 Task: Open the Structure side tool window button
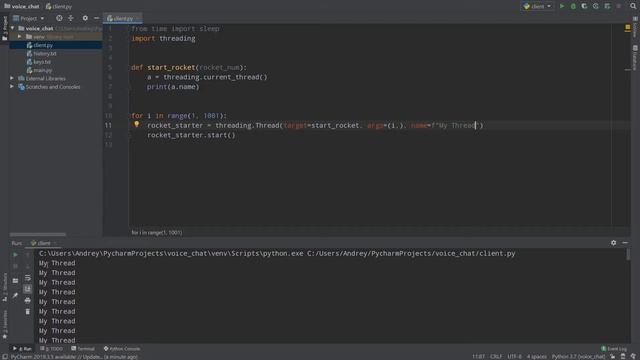coord(4,288)
